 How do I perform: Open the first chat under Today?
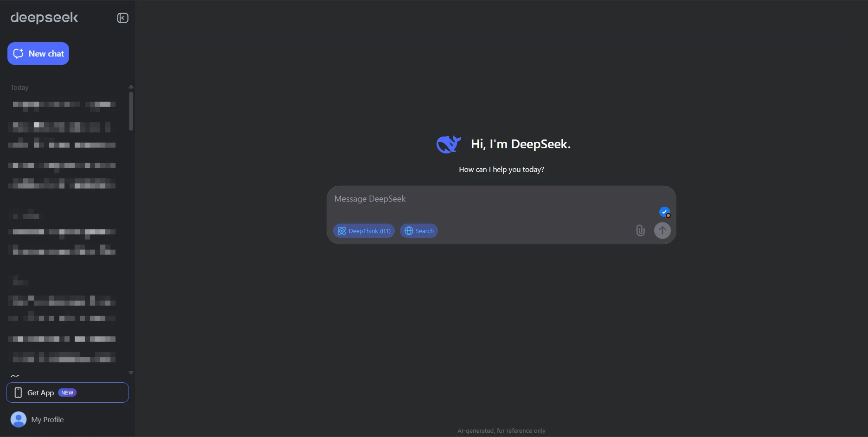point(64,105)
